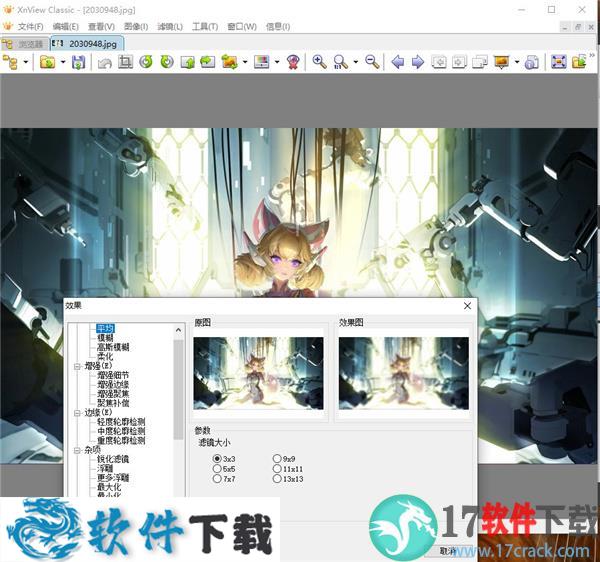Click the 效果图 preview thumbnail
The image size is (600, 562).
pyautogui.click(x=404, y=373)
